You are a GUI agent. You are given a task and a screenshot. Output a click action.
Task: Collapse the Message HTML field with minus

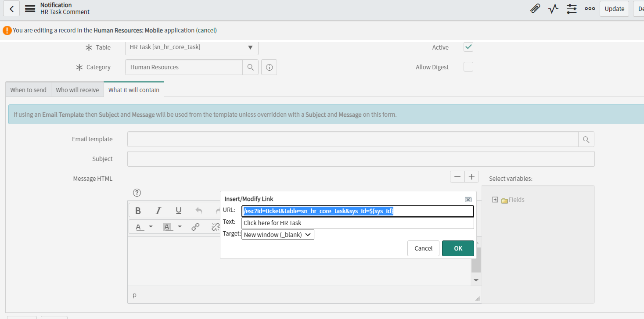[457, 177]
